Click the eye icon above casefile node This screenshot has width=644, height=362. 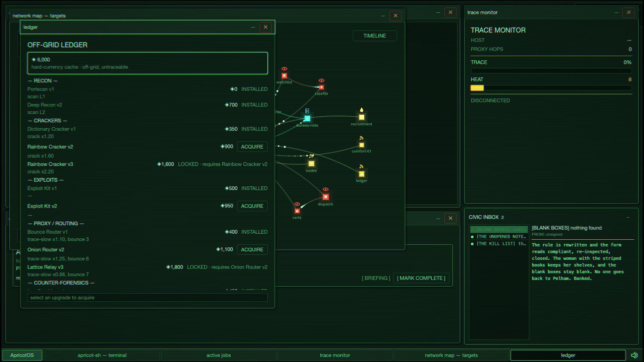pyautogui.click(x=321, y=81)
